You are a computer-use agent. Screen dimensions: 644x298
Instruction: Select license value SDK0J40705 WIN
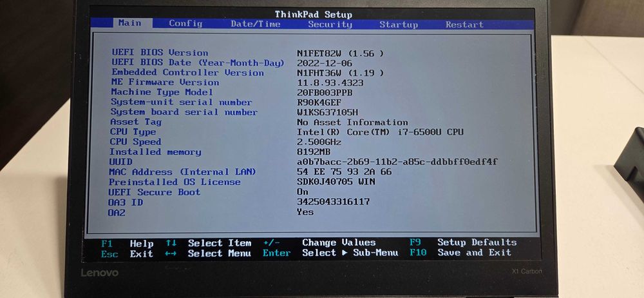tap(336, 182)
